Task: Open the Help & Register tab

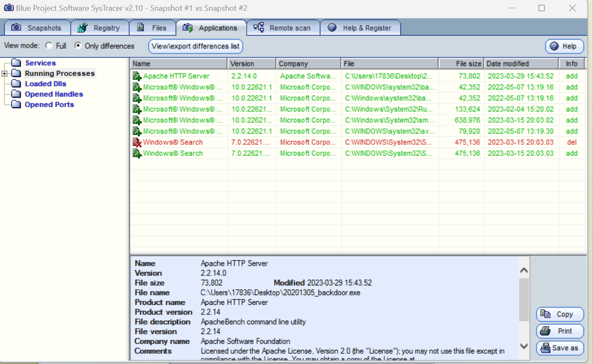Action: (x=360, y=28)
